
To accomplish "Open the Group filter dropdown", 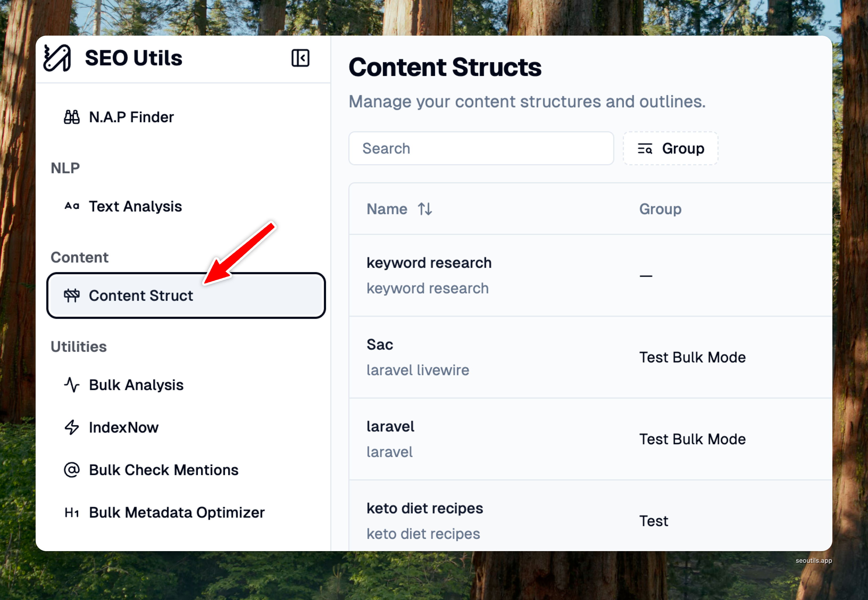I will click(670, 149).
